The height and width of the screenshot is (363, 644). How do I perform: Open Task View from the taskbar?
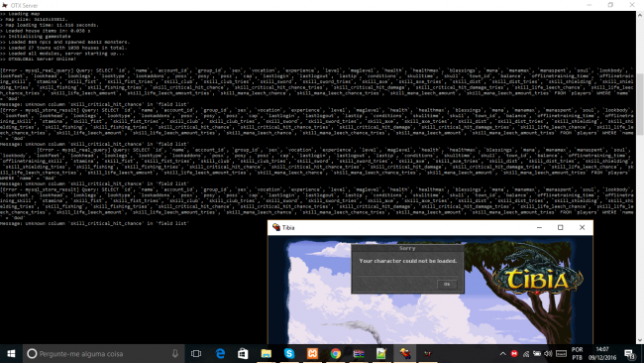tap(196, 353)
